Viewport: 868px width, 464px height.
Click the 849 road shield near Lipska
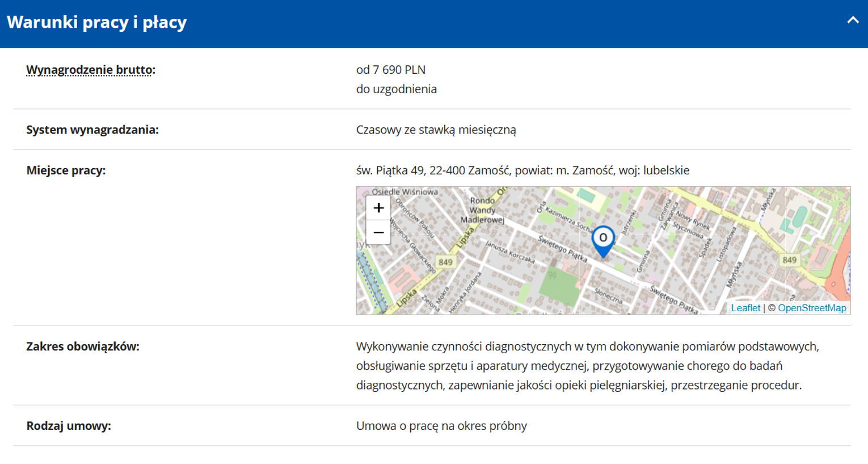445,262
